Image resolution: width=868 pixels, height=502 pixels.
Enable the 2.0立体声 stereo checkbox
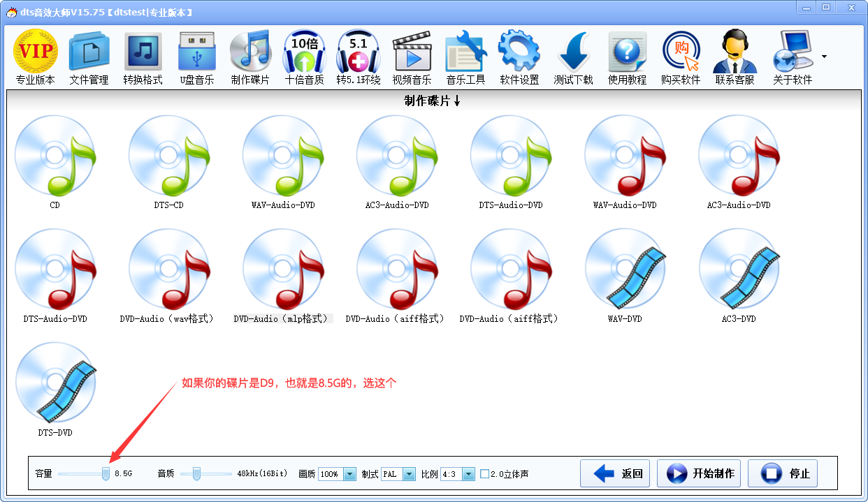click(x=484, y=473)
